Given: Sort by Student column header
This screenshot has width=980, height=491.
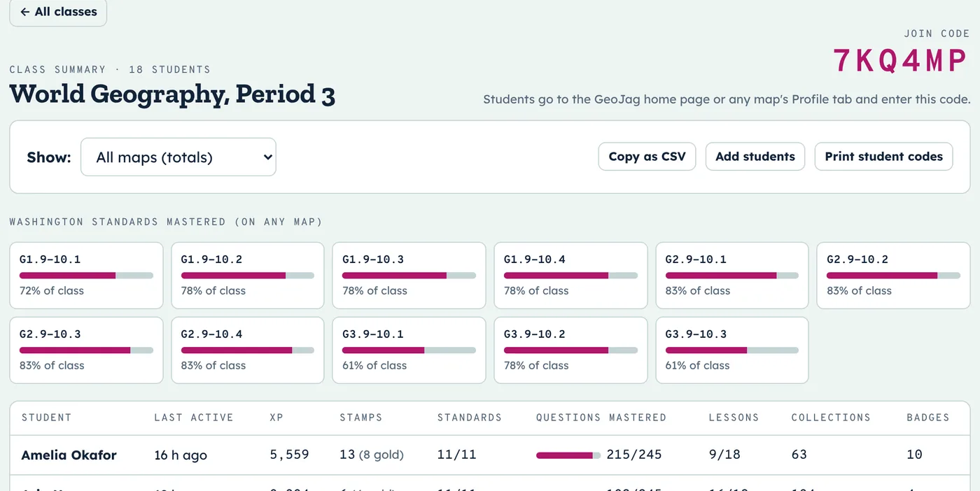Looking at the screenshot, I should [46, 418].
